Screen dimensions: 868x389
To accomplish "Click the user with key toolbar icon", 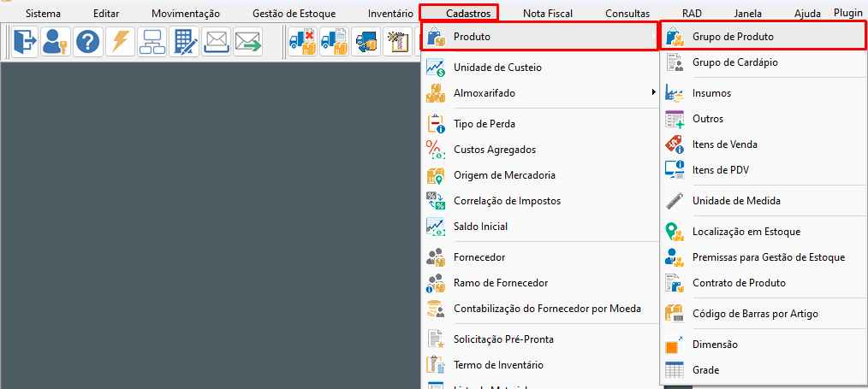I will 56,42.
